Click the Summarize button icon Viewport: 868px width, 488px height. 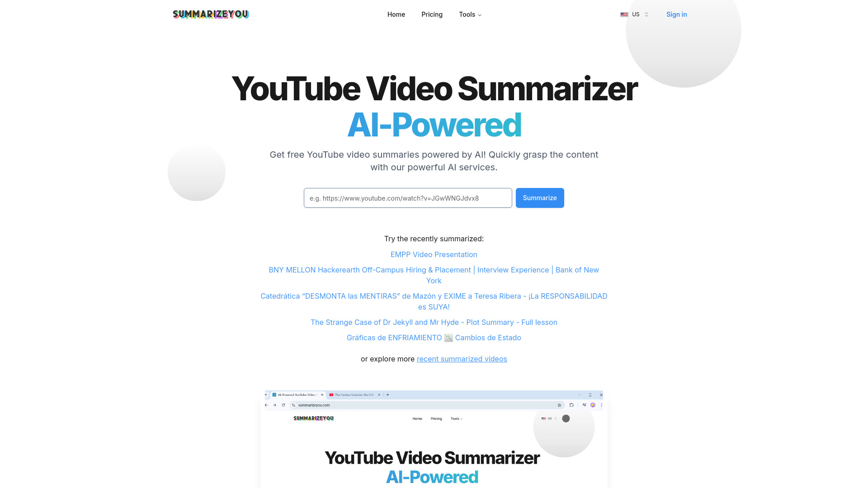pos(539,198)
